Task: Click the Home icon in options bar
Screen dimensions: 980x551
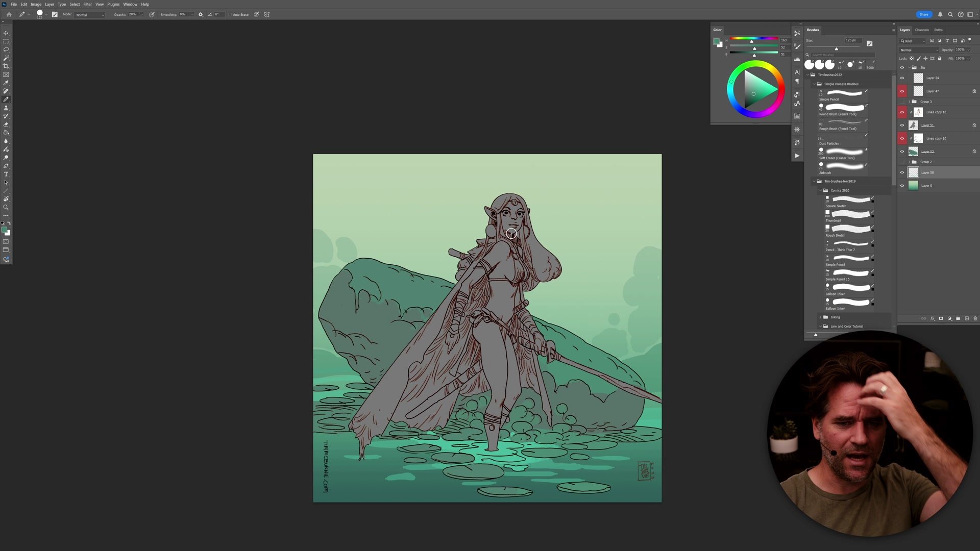Action: [9, 14]
